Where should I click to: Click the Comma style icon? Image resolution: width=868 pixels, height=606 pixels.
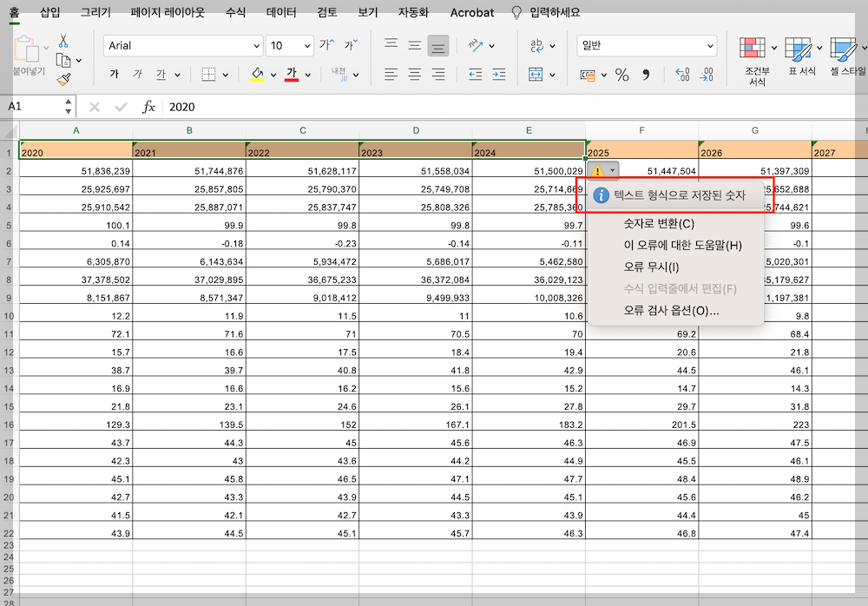point(646,75)
